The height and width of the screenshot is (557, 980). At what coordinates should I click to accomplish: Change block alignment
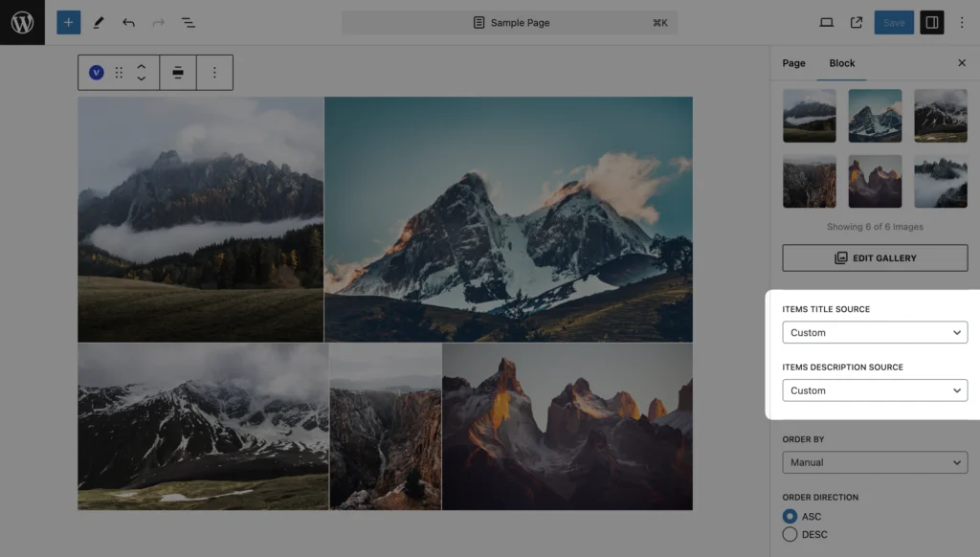click(178, 73)
